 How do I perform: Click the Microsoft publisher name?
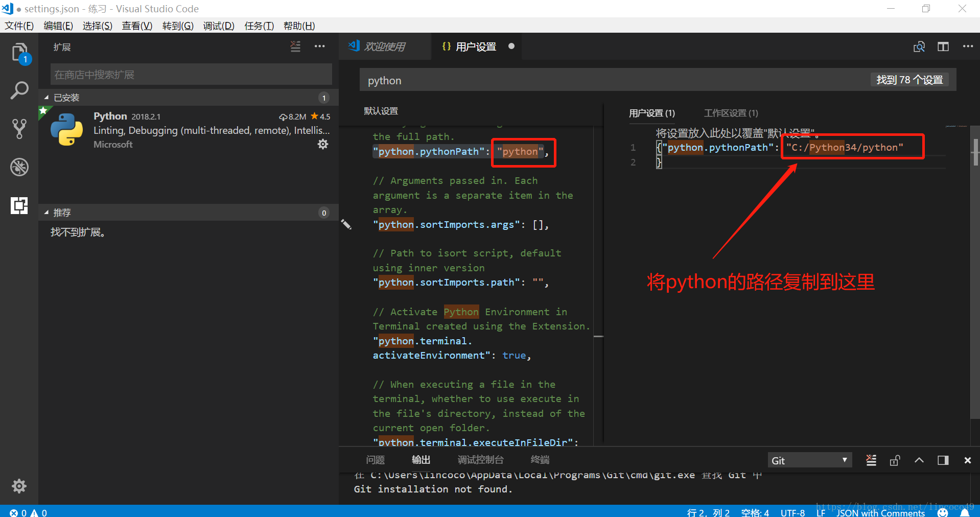tap(113, 145)
